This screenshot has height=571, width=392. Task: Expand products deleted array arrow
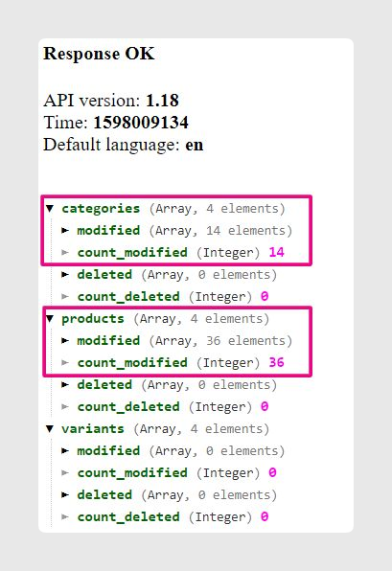(65, 385)
